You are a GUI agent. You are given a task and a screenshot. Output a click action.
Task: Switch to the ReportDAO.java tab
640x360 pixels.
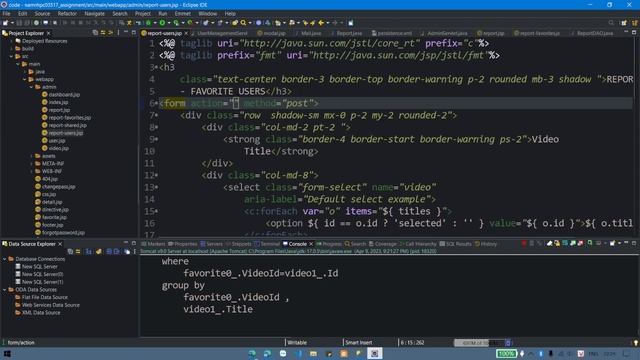coord(595,33)
